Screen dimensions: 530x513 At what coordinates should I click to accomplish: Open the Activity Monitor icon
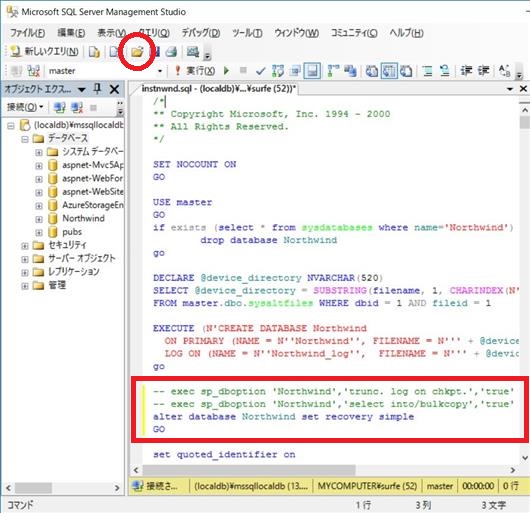[x=193, y=52]
